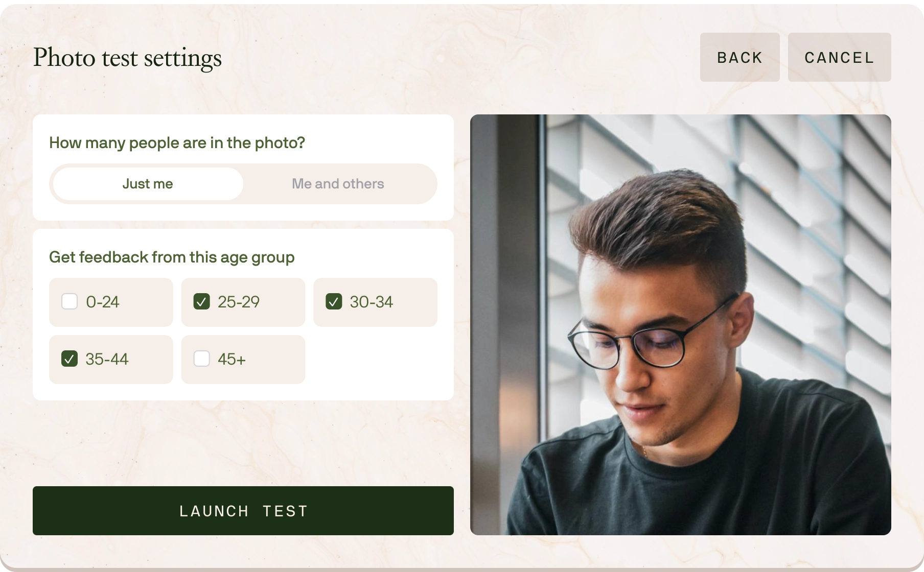Click the checkmark inside the 30-34 box
The height and width of the screenshot is (572, 924).
point(335,302)
